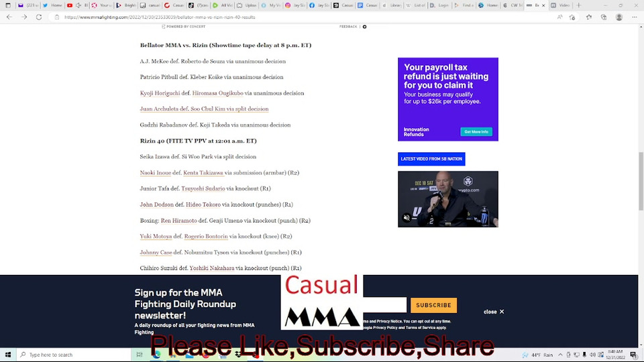Screen dimensions: 644x362
Task: Click the Subscribe newsletter button
Action: (x=433, y=305)
